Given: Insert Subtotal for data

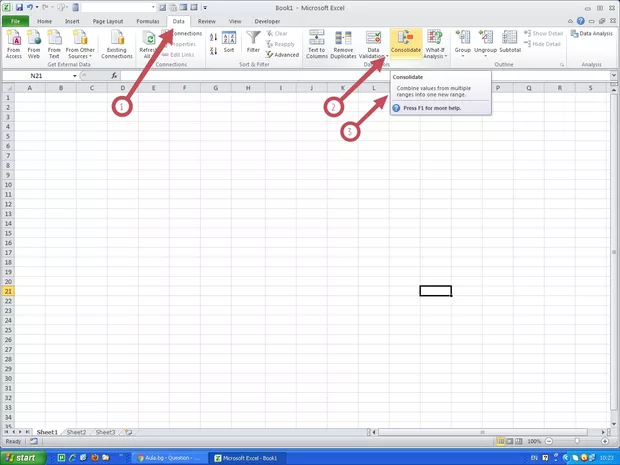Looking at the screenshot, I should 510,42.
